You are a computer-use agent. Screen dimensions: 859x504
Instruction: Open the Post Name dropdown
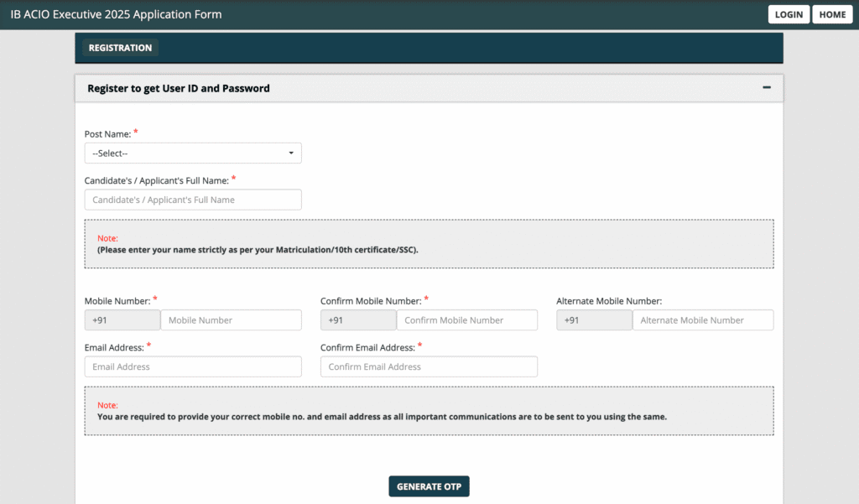[x=192, y=153]
